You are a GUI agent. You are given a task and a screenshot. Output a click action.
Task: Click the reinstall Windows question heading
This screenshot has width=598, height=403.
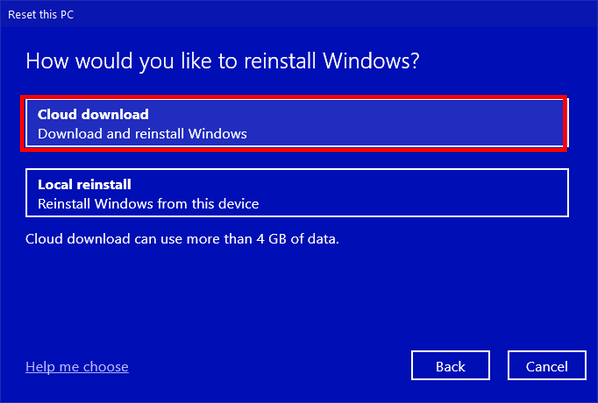(x=222, y=61)
